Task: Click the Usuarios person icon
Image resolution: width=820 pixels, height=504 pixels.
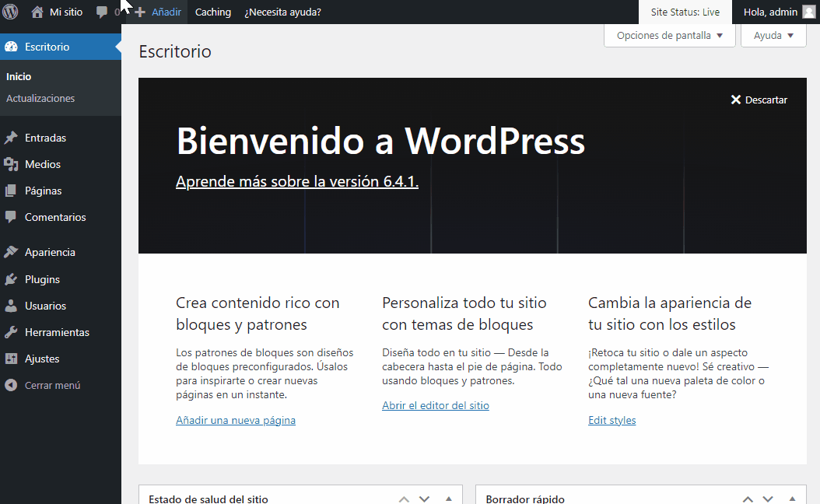Action: coord(11,306)
